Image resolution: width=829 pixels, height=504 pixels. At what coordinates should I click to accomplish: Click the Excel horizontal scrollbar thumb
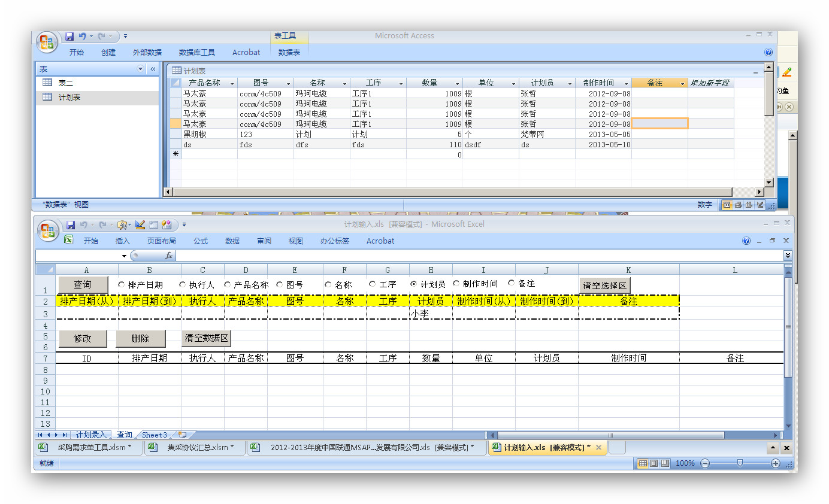610,435
